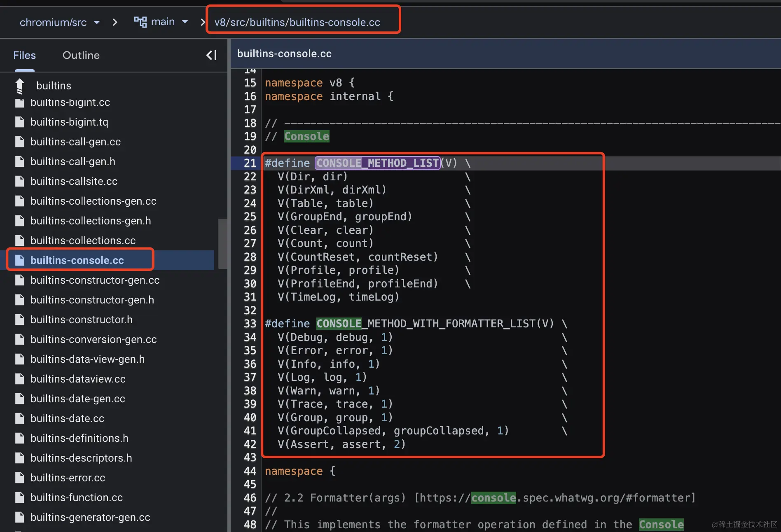Image resolution: width=781 pixels, height=532 pixels.
Task: Open builtins-dataview.cc file
Action: (x=78, y=379)
